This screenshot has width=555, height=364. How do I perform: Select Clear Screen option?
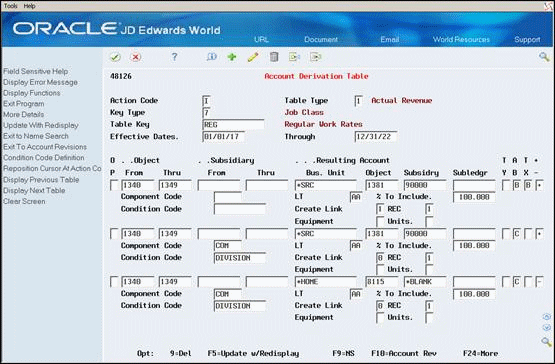(x=24, y=201)
